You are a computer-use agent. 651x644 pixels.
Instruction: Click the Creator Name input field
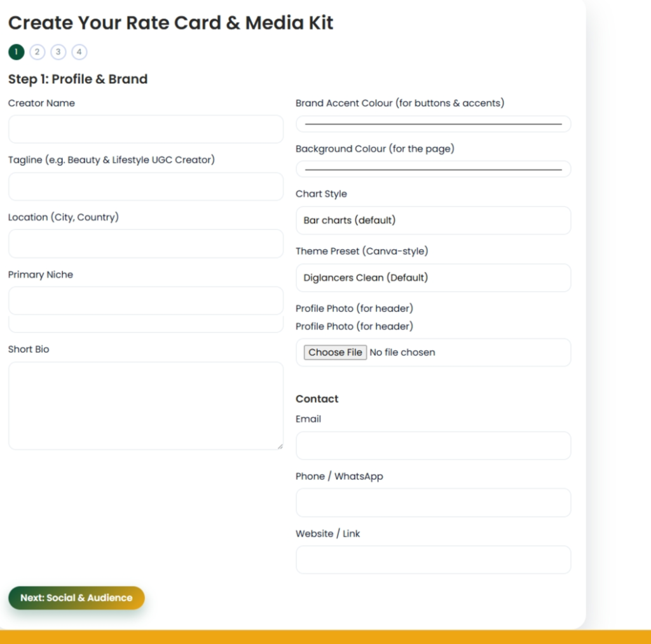tap(146, 129)
